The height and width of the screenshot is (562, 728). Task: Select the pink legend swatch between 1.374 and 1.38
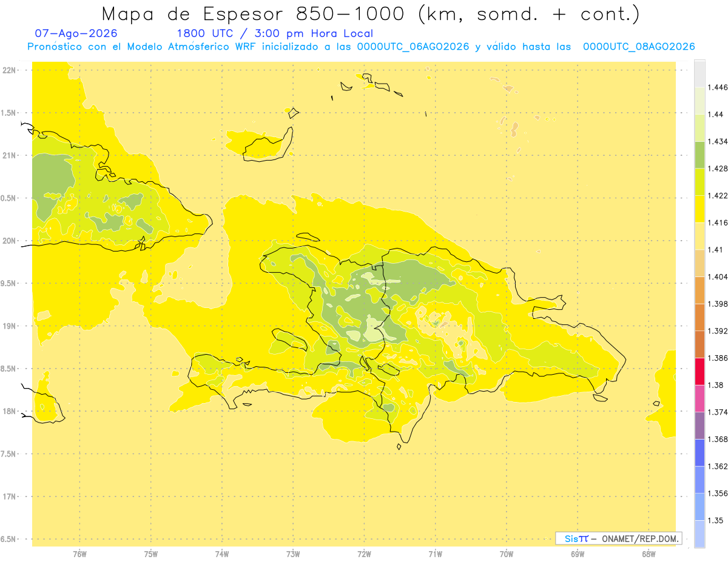point(699,398)
